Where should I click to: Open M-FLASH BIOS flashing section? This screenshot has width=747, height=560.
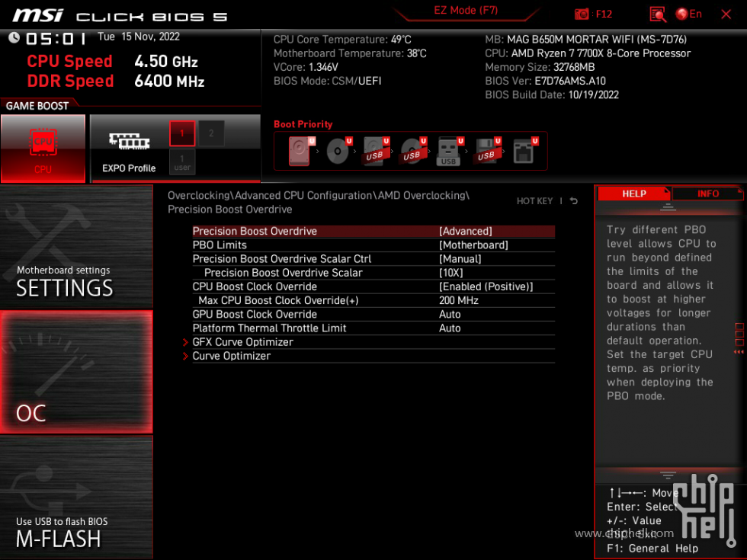(76, 498)
